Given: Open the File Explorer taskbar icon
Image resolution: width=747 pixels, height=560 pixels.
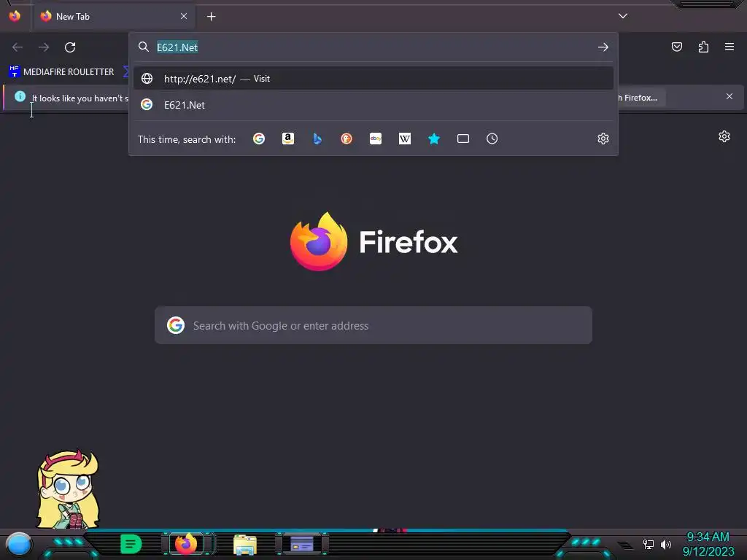Looking at the screenshot, I should point(245,545).
